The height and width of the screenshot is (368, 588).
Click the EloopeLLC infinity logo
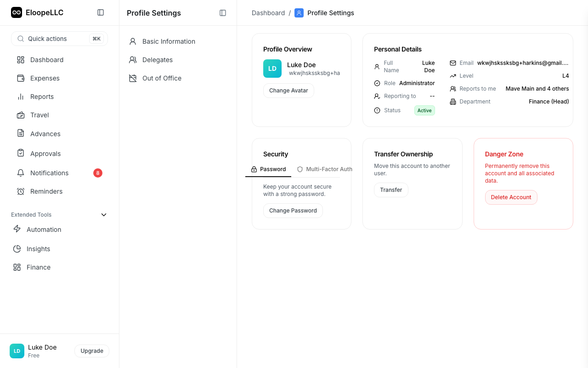(17, 12)
